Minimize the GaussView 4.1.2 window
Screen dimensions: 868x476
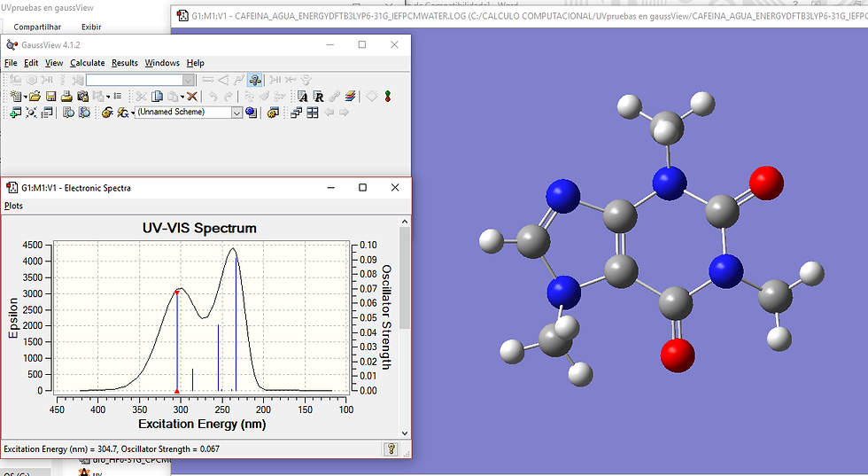coord(329,44)
